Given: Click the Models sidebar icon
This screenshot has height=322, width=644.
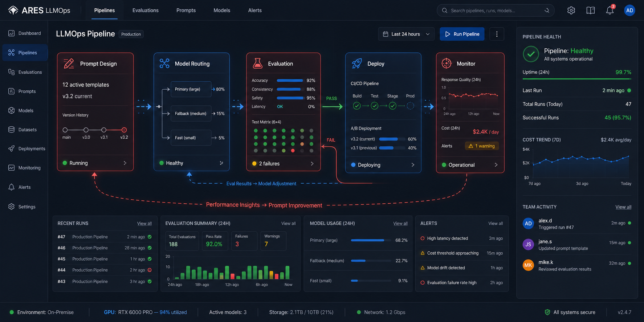Looking at the screenshot, I should 11,110.
